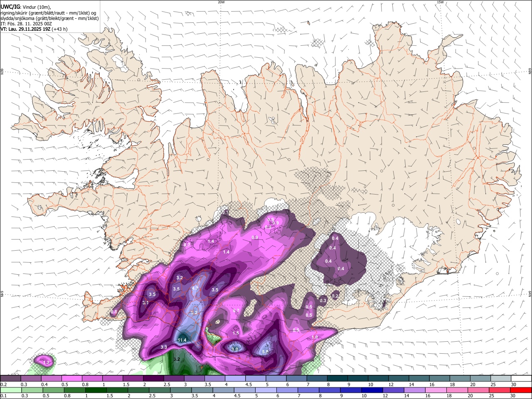The height and width of the screenshot is (399, 532).
Task: Pick the darkest green 1 swatch in bottom legend
Action: (x=96, y=390)
